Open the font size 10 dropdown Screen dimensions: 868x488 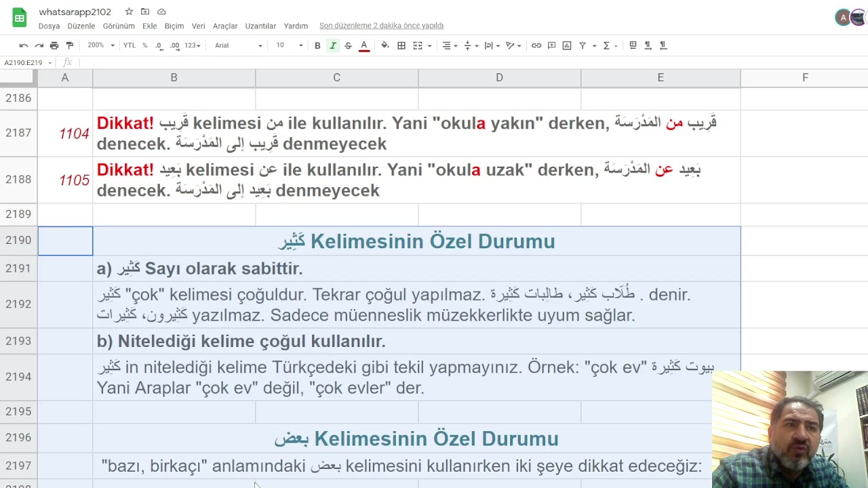coord(290,45)
